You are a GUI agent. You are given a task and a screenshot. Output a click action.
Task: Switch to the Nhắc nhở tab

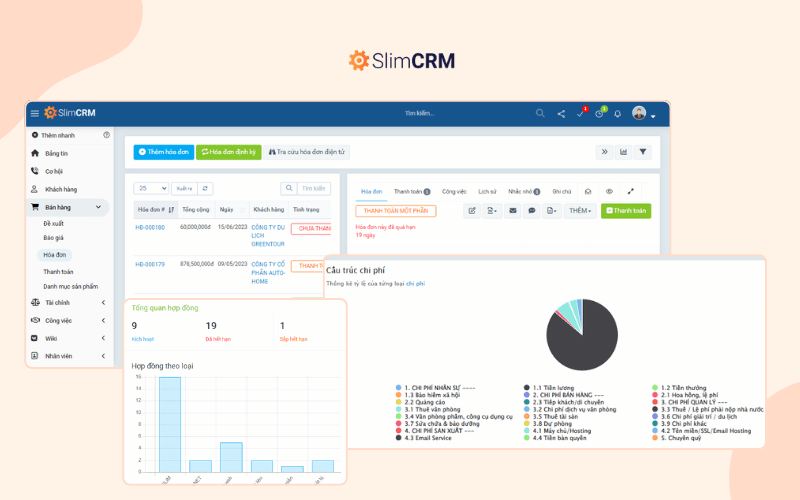coord(524,192)
